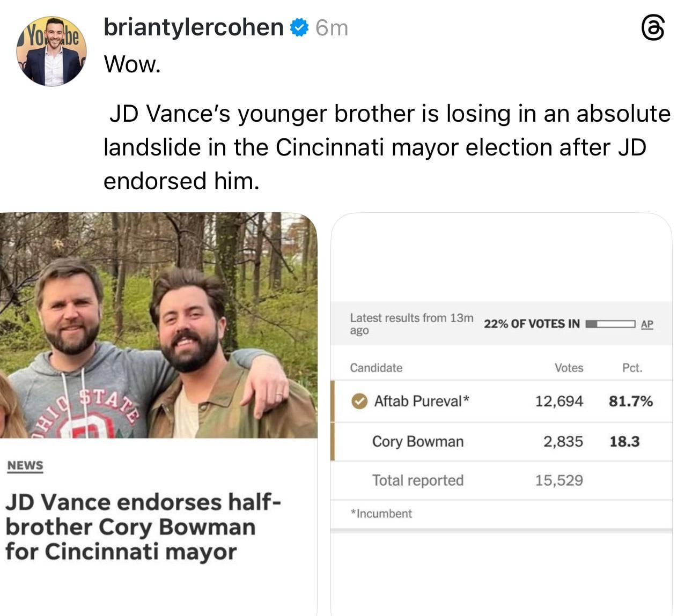Open briantylercohen's profile avatar
Screen dimensions: 692x616
click(51, 51)
